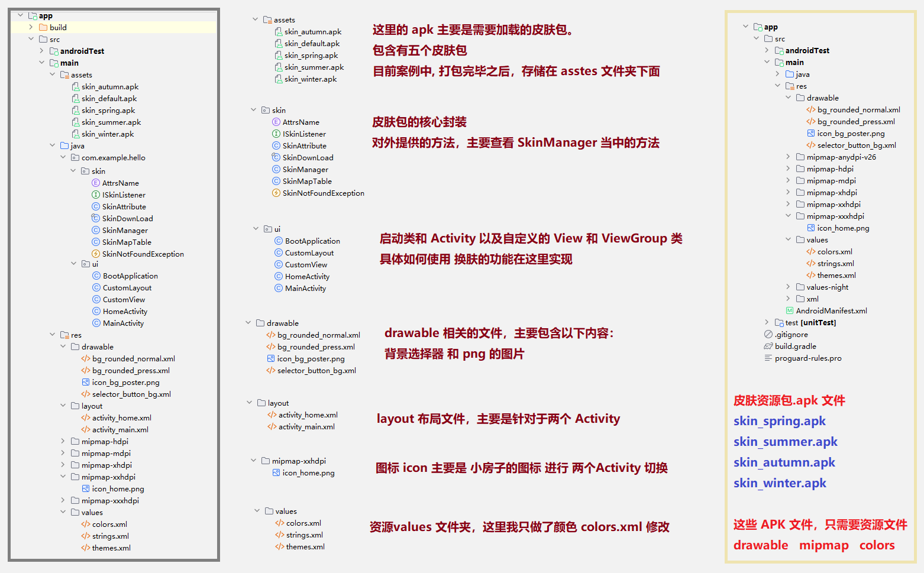Screen dimensions: 924x573
Task: Click themes.xml icon in left project tree
Action: click(86, 548)
